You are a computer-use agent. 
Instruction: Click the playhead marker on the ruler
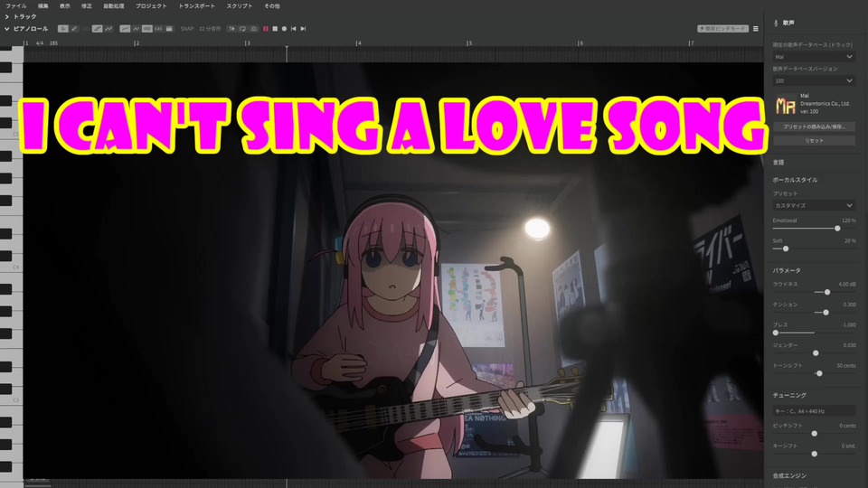287,50
